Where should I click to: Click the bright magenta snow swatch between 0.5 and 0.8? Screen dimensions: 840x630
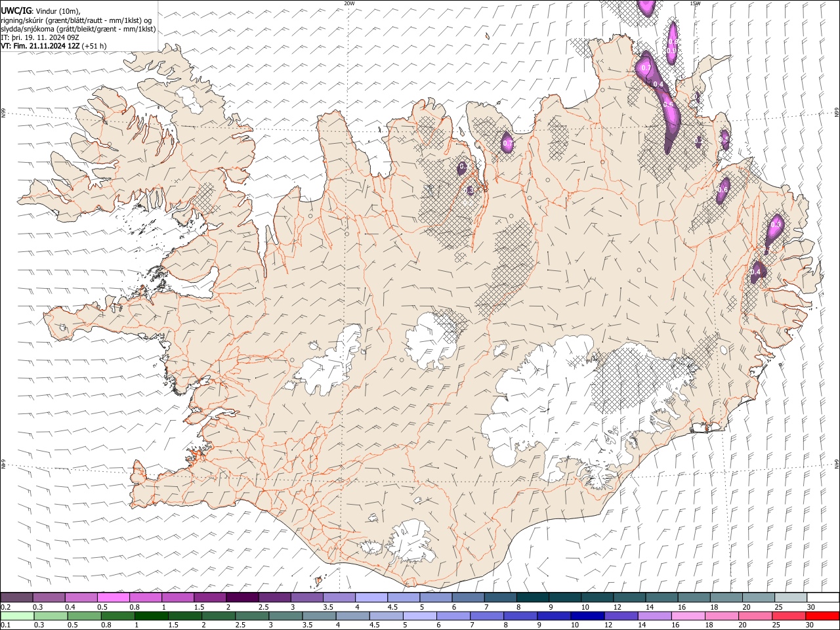(x=113, y=597)
